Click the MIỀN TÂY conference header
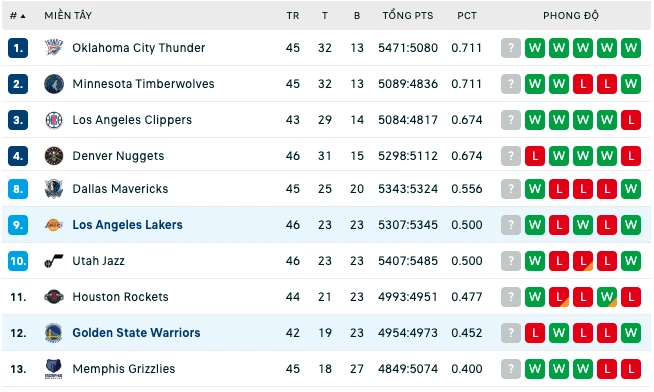Viewport: 654px width, 392px height. pyautogui.click(x=68, y=16)
